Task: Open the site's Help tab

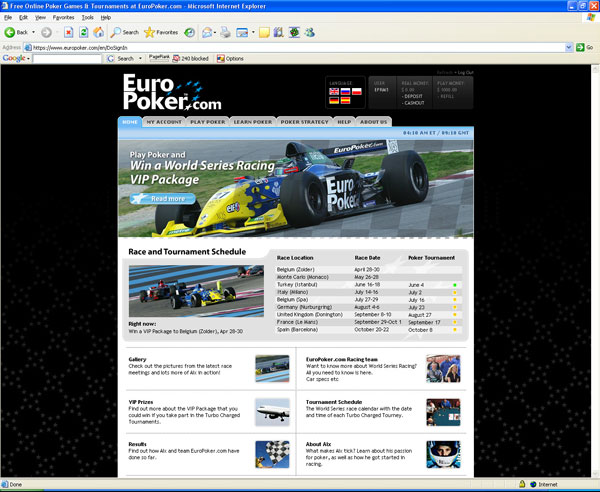Action: click(344, 122)
